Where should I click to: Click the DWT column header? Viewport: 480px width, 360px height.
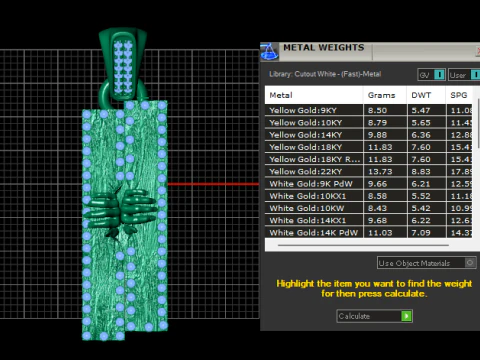point(426,95)
